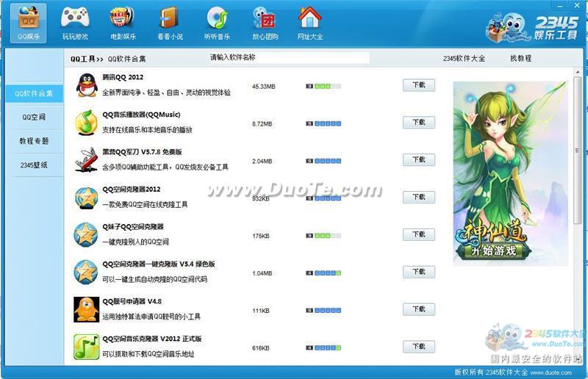Click the Q妹子QQ空间克隆器 title
This screenshot has height=379, width=588.
[x=133, y=227]
